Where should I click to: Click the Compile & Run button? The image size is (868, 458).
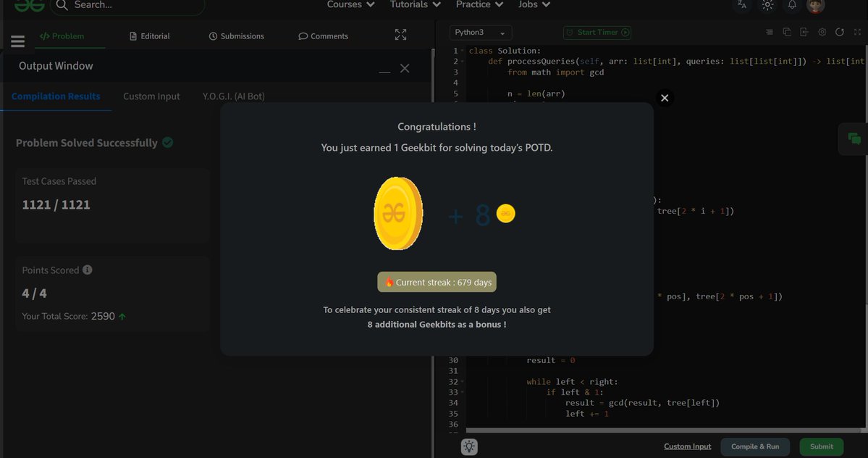coord(755,446)
